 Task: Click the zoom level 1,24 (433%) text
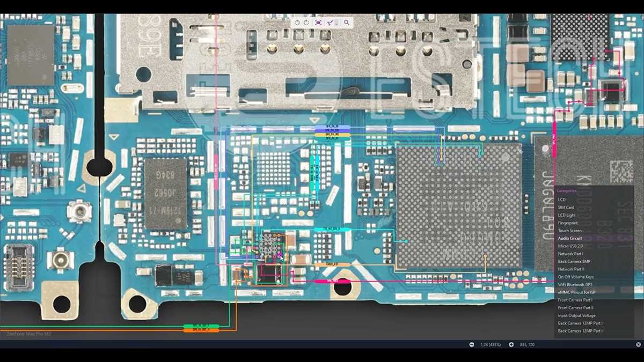point(491,344)
